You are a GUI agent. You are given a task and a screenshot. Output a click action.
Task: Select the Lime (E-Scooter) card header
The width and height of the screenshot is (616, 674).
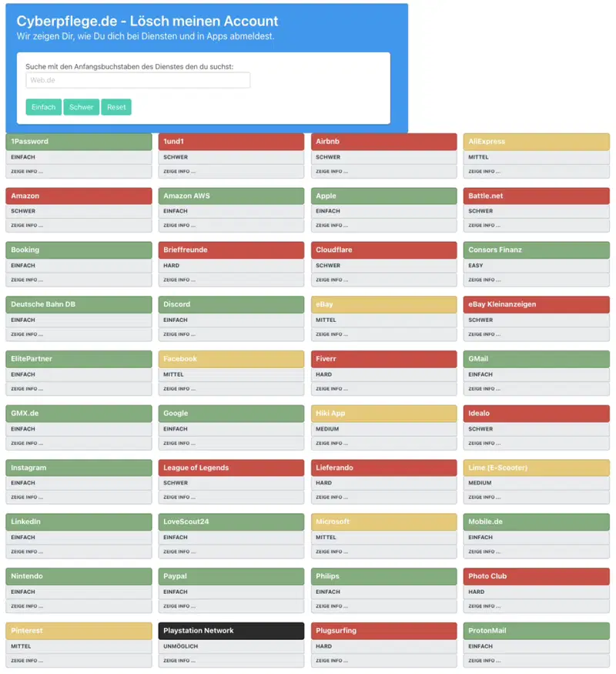click(x=536, y=468)
